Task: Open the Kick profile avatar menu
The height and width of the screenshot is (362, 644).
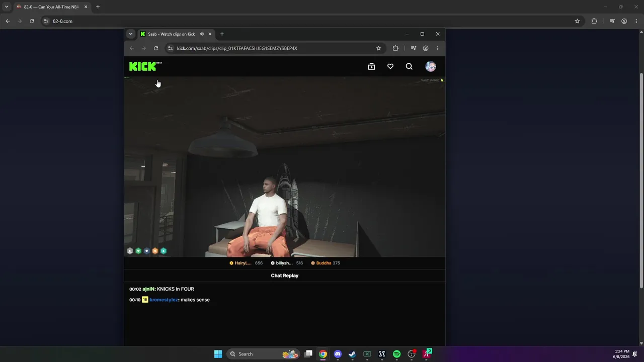Action: [x=431, y=66]
